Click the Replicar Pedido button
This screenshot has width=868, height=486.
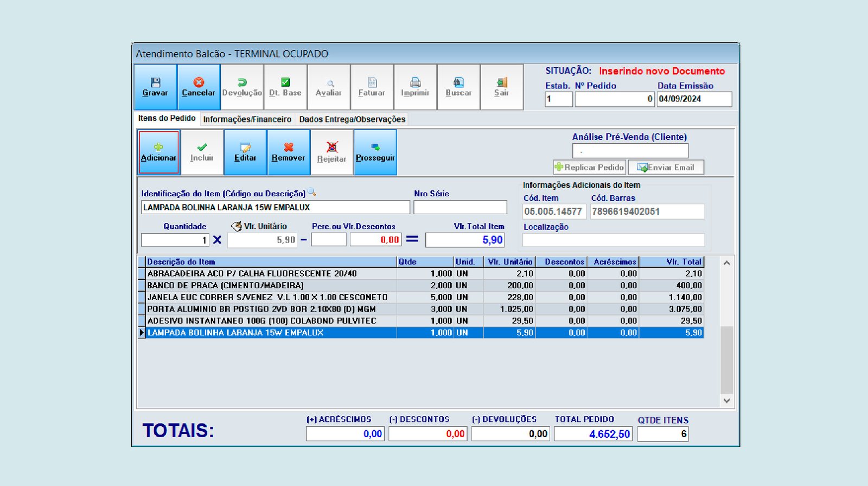tap(590, 167)
